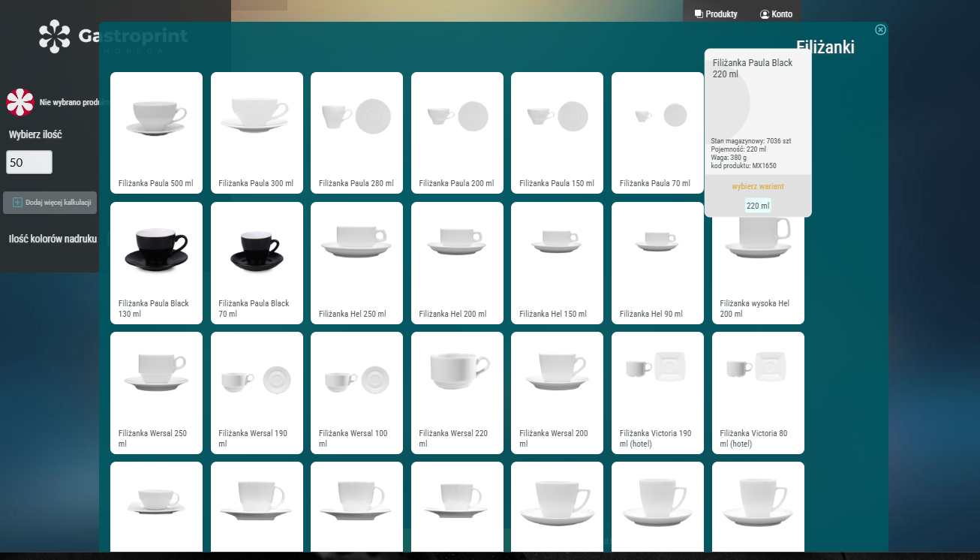The width and height of the screenshot is (980, 560).
Task: Select Filiżanka Paula 300 ml product card
Action: pyautogui.click(x=257, y=133)
